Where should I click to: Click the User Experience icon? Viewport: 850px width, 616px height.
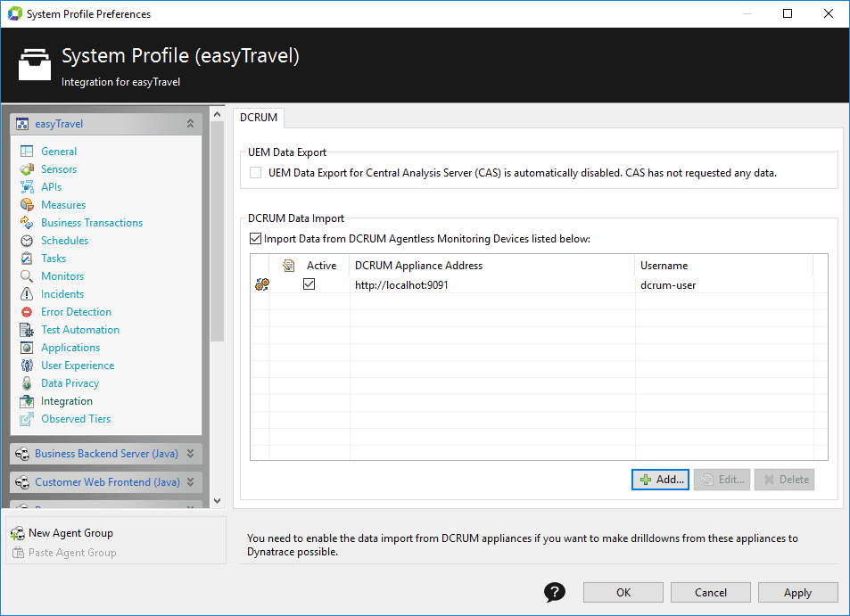coord(27,365)
